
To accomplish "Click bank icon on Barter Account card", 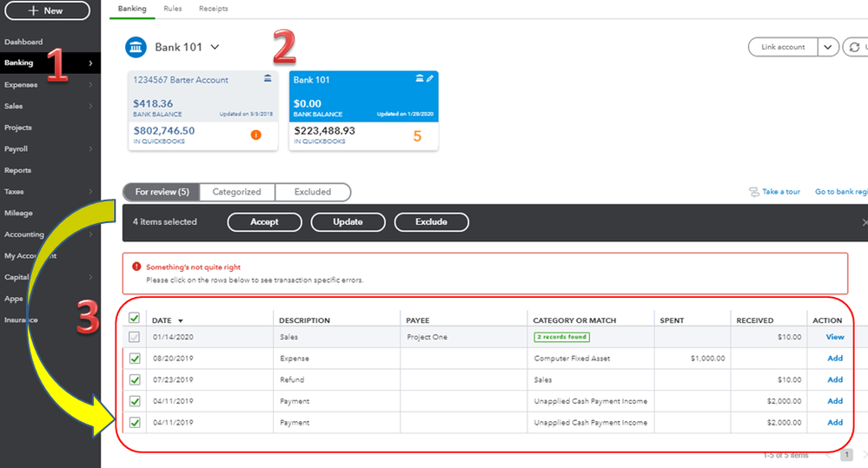I will point(268,78).
